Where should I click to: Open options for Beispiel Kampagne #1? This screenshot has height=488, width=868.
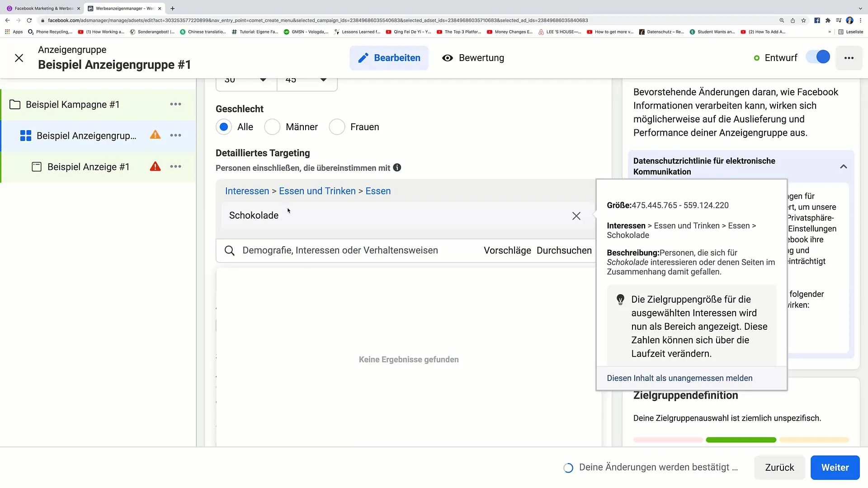point(175,104)
